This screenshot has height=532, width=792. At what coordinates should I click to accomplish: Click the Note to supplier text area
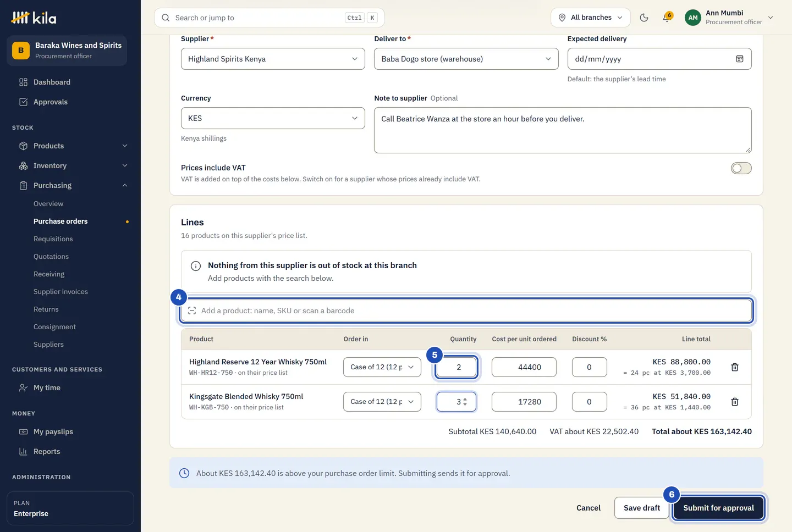point(563,130)
